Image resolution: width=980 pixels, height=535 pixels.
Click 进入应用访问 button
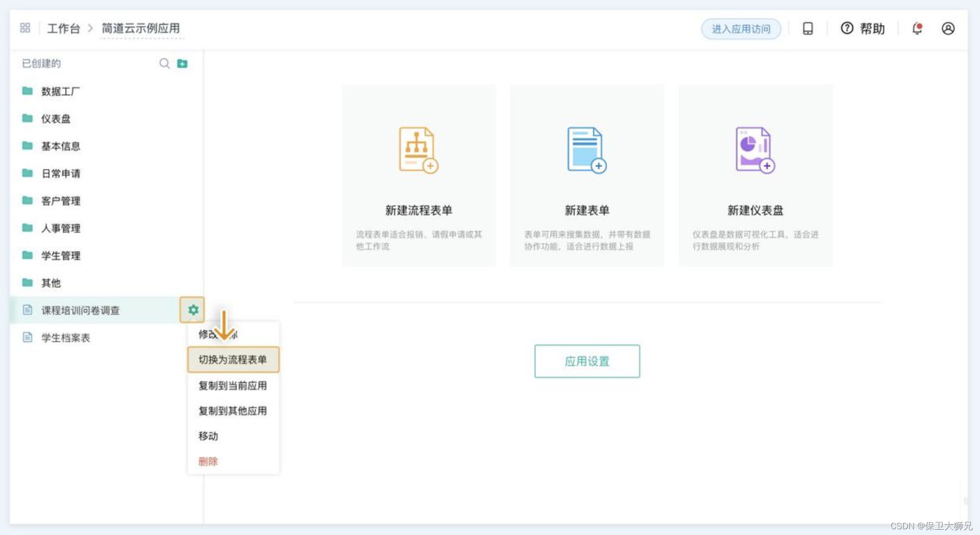[x=741, y=29]
